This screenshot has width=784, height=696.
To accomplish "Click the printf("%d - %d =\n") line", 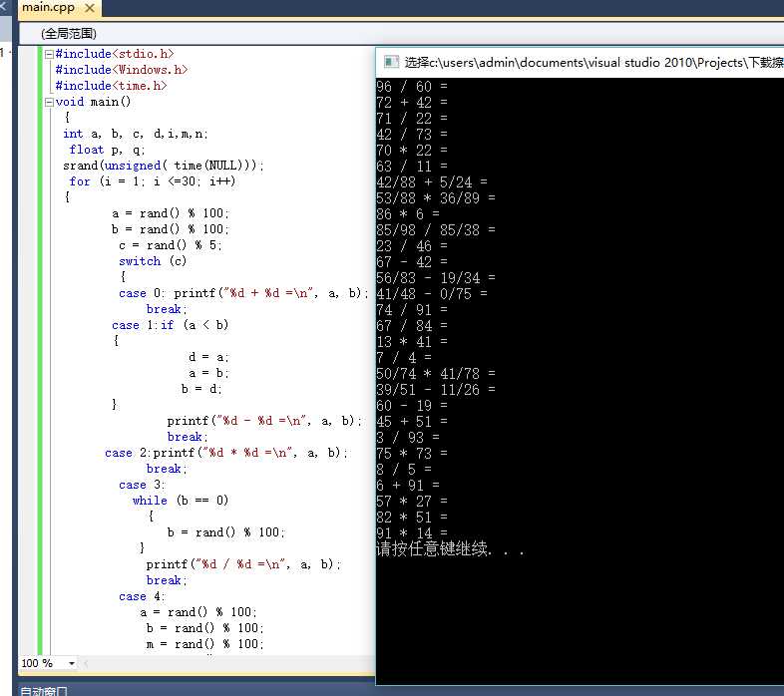I will pyautogui.click(x=264, y=421).
